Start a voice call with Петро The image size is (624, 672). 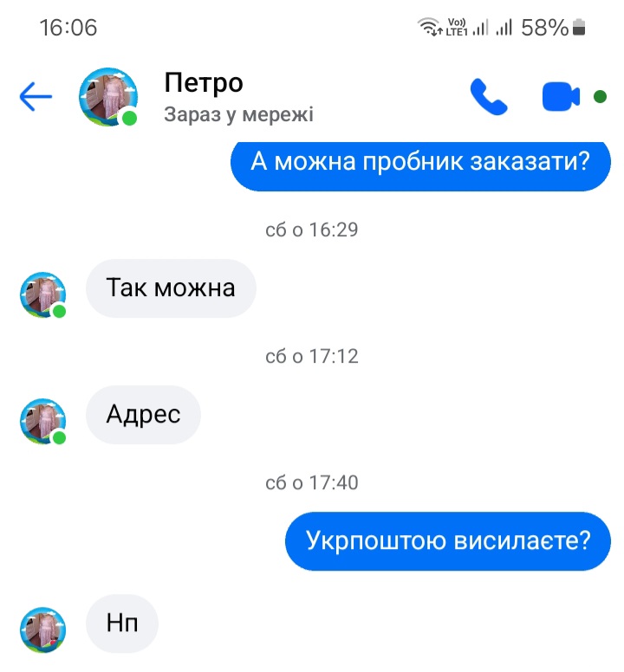click(x=489, y=97)
